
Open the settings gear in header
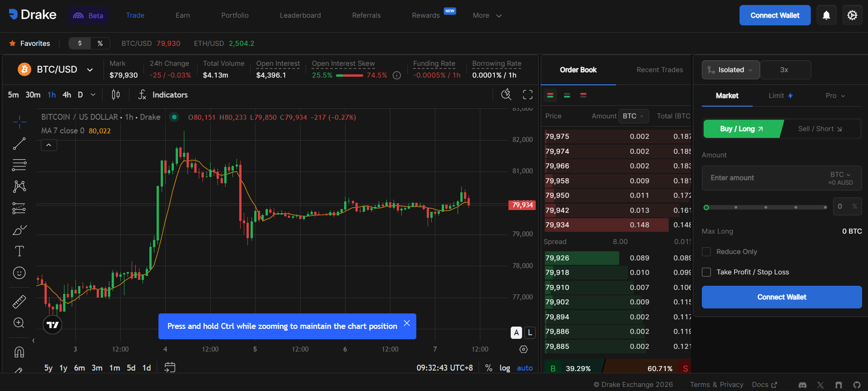click(x=852, y=15)
